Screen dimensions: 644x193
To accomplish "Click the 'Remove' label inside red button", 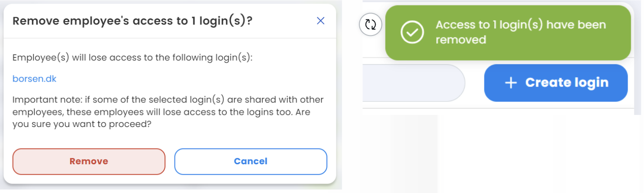I will (89, 162).
